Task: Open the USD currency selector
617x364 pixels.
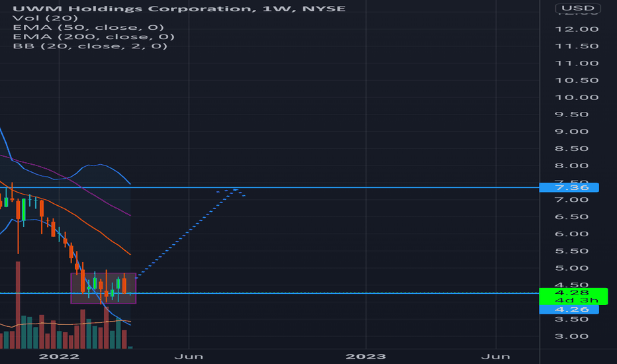Action: pos(578,8)
